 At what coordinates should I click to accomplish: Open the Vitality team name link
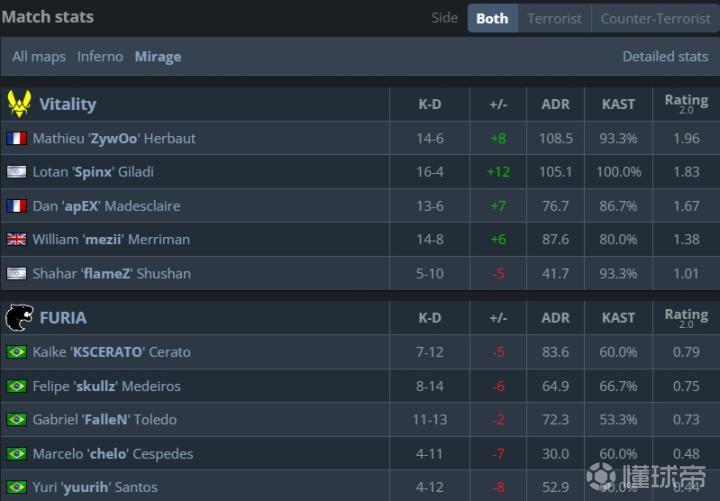pyautogui.click(x=68, y=104)
